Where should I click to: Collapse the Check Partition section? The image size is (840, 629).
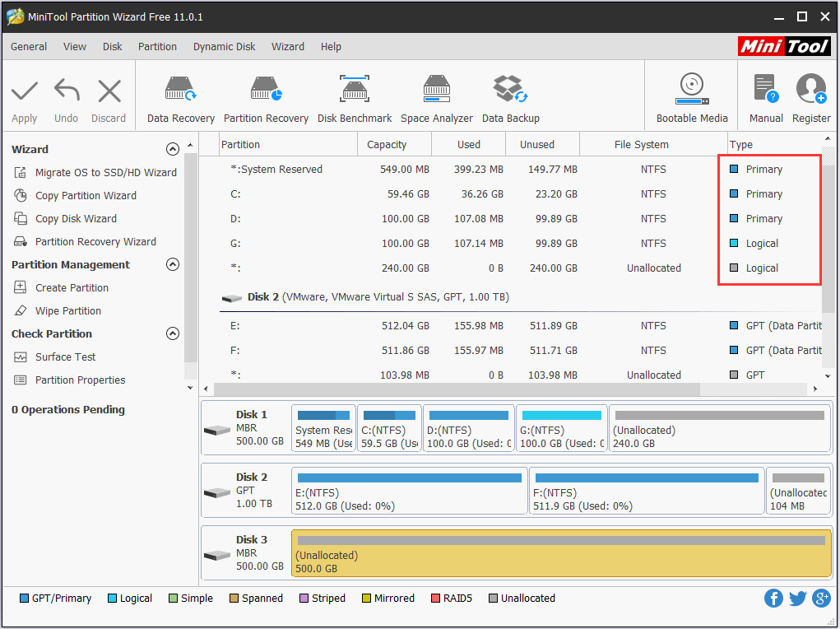(173, 333)
